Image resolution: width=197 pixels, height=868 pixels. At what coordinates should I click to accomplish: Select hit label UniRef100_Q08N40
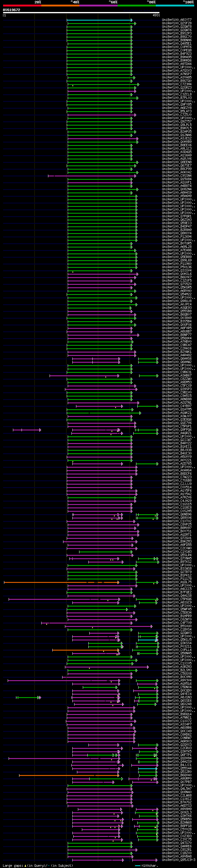(x=177, y=792)
